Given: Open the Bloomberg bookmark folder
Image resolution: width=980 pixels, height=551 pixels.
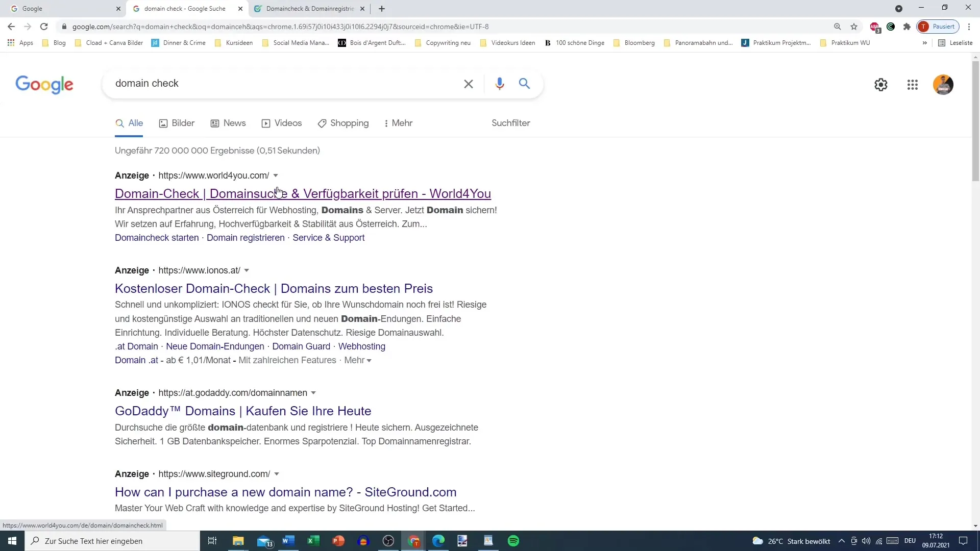Looking at the screenshot, I should tap(634, 43).
